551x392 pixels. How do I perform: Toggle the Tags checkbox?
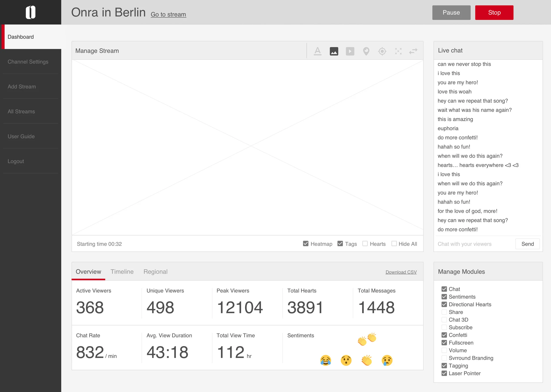point(340,244)
